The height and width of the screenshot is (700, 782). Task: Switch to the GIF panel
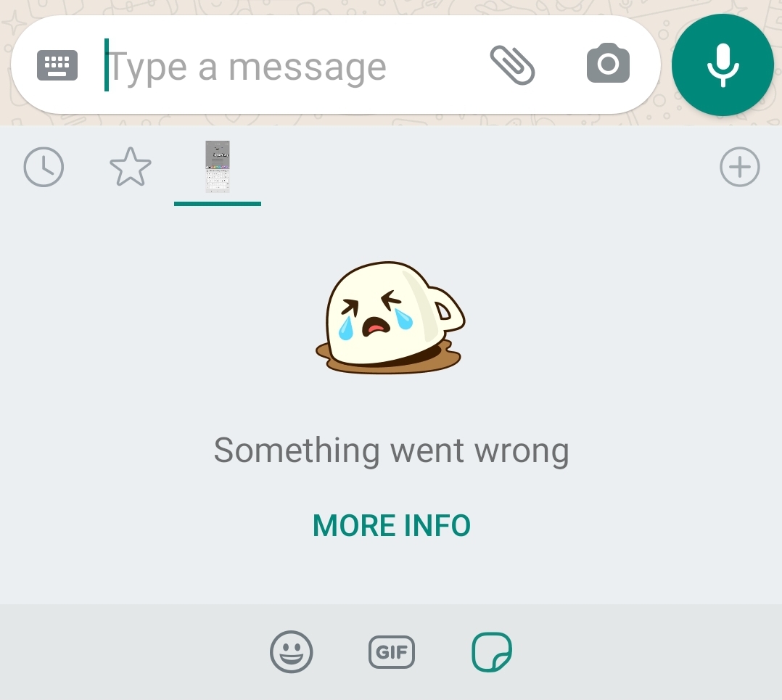click(x=392, y=651)
